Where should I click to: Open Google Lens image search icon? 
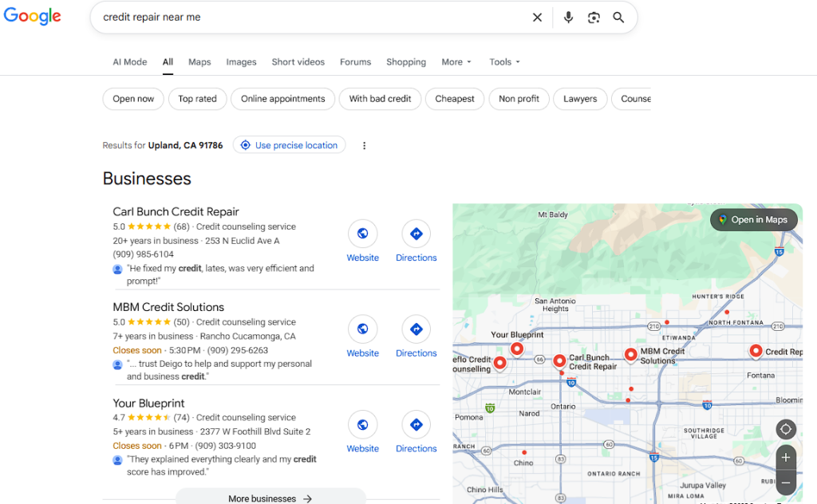pyautogui.click(x=594, y=18)
